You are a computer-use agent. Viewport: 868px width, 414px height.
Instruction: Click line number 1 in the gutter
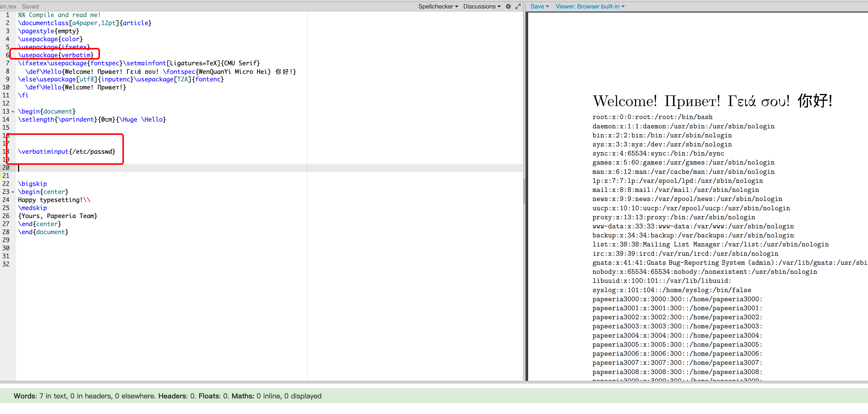tap(8, 15)
